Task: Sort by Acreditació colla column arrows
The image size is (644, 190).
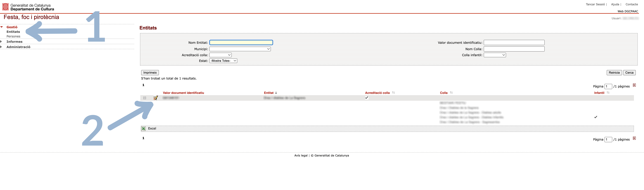Action: tap(393, 92)
